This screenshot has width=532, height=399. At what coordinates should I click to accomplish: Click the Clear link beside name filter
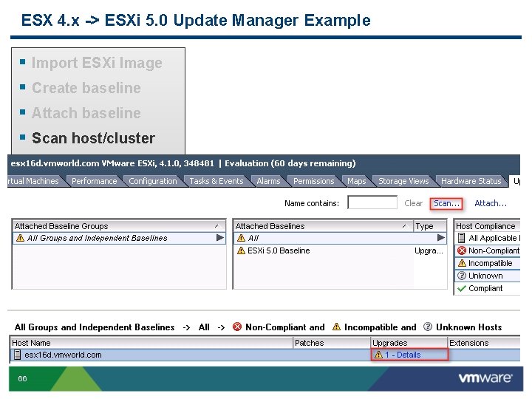coord(413,203)
